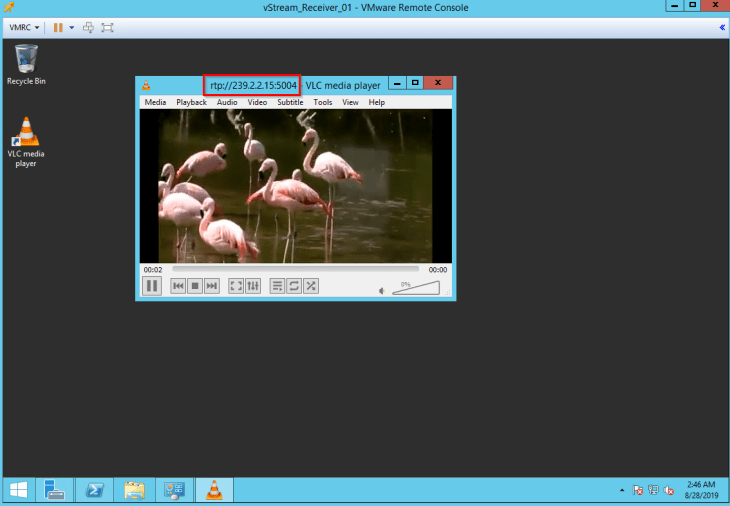Open the Playback menu
Image resolution: width=730 pixels, height=506 pixels.
191,102
